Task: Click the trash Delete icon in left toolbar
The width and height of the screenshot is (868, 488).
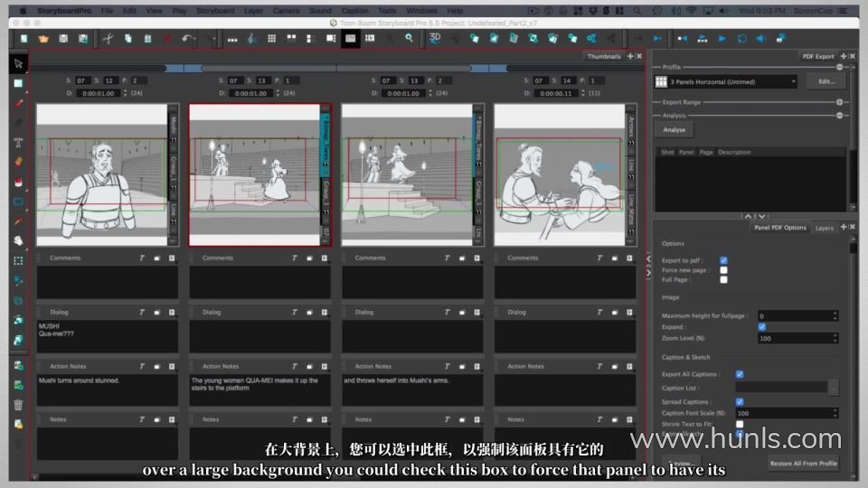Action: 18,405
